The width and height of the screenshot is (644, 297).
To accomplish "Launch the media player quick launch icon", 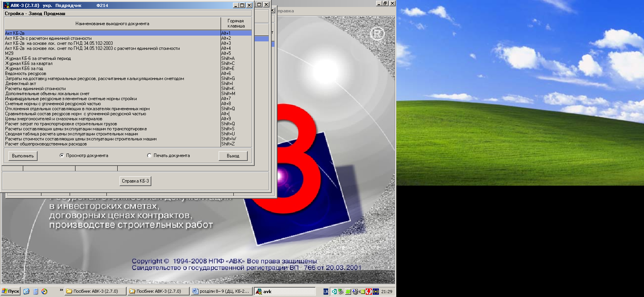I will (x=45, y=291).
